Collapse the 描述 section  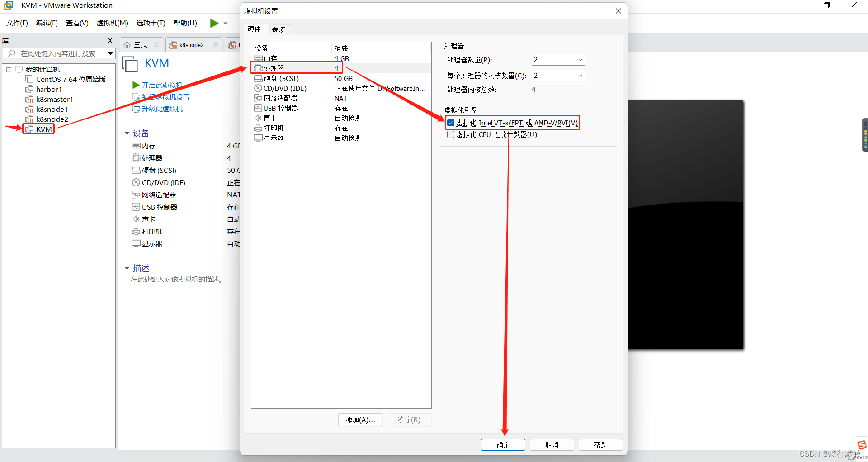click(127, 268)
